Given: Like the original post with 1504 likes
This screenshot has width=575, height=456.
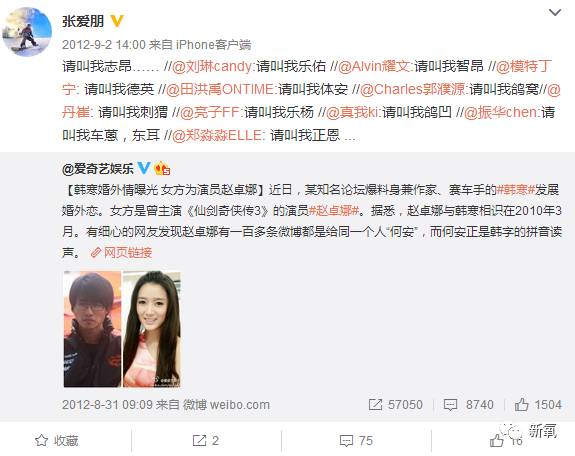Looking at the screenshot, I should [x=538, y=405].
